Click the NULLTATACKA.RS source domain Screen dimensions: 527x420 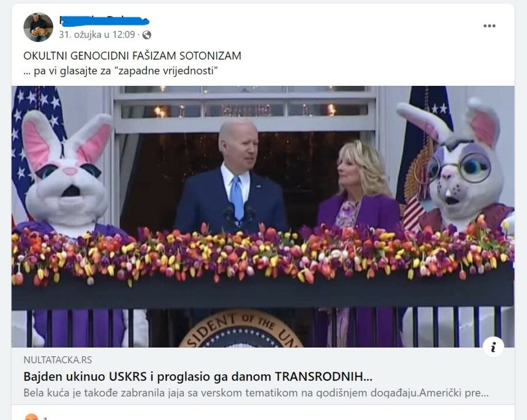click(x=58, y=360)
